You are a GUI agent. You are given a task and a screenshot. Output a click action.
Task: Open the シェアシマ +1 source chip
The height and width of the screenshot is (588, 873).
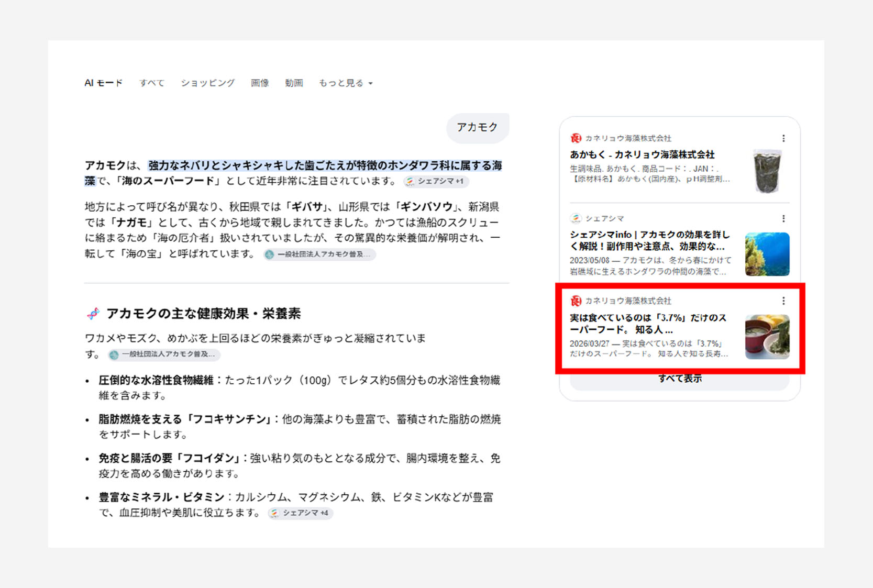click(x=436, y=181)
